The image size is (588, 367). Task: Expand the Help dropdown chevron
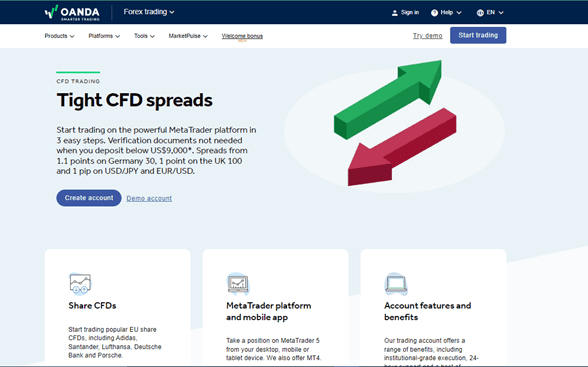[459, 13]
